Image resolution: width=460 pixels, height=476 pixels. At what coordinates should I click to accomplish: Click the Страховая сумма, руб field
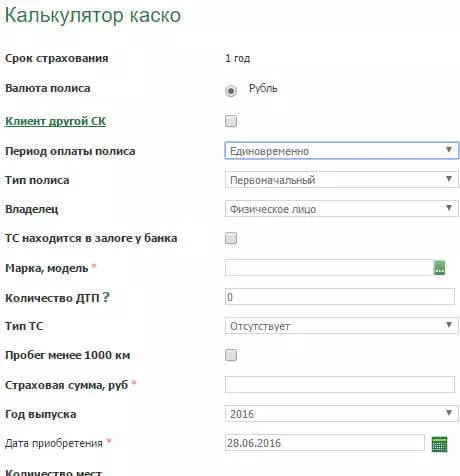340,385
